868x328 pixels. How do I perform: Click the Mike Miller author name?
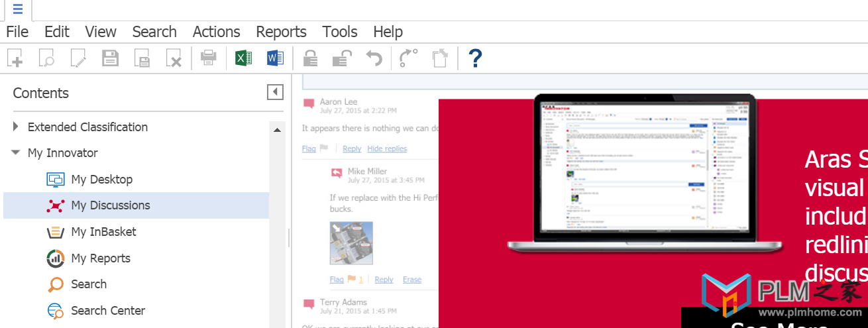tap(367, 171)
